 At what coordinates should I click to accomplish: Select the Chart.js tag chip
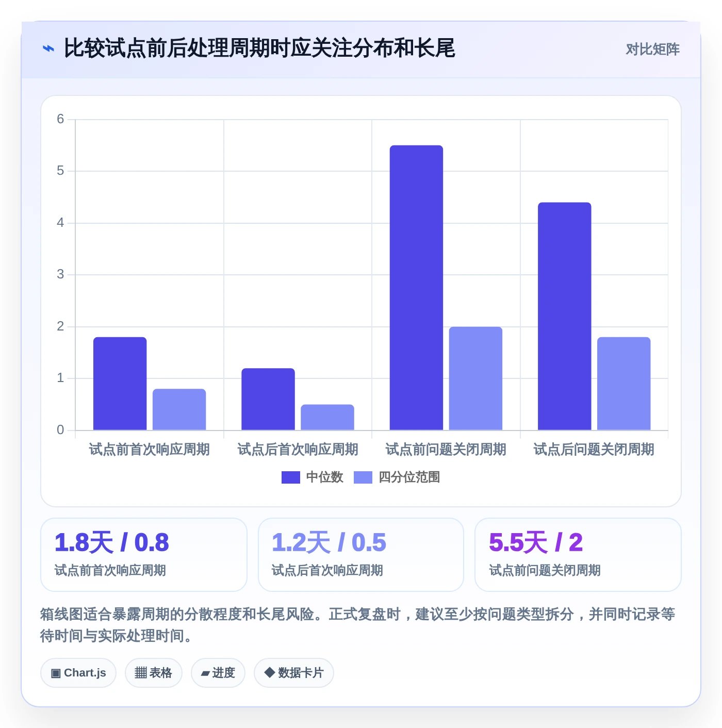[78, 673]
